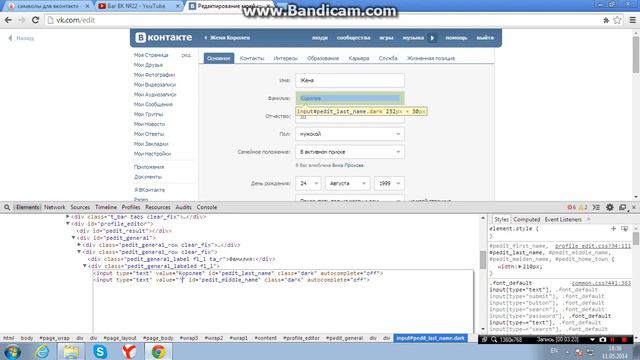Image resolution: width=640 pixels, height=360 pixels.
Task: Open the Windows Start menu
Action: point(12,352)
